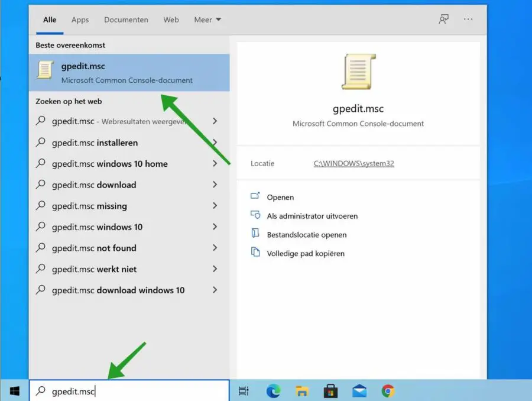
Task: Expand arrow for gpedit.msc download
Action: [215, 185]
